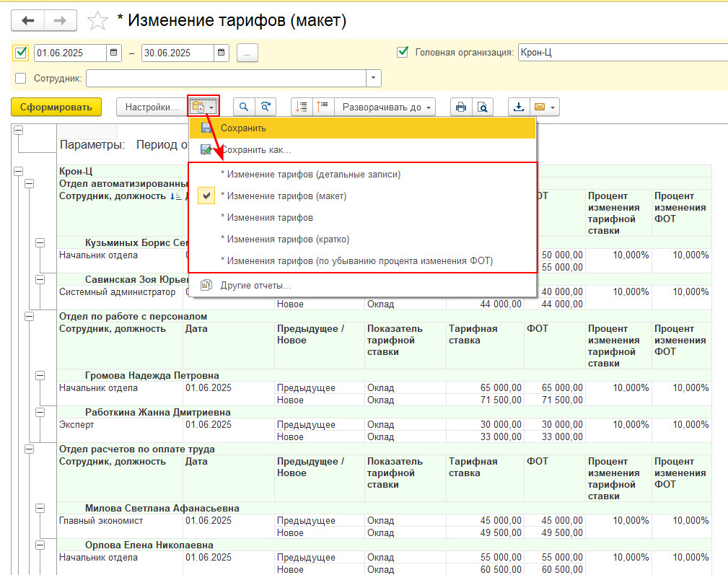
Task: Collapse Отдел расчетов по оплате труда group
Action: pos(30,449)
